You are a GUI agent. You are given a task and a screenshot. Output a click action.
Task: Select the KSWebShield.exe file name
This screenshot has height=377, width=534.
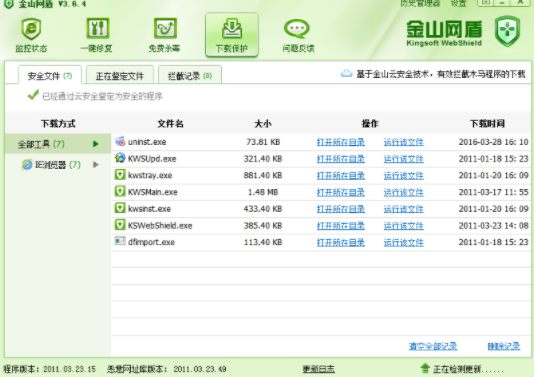point(160,225)
